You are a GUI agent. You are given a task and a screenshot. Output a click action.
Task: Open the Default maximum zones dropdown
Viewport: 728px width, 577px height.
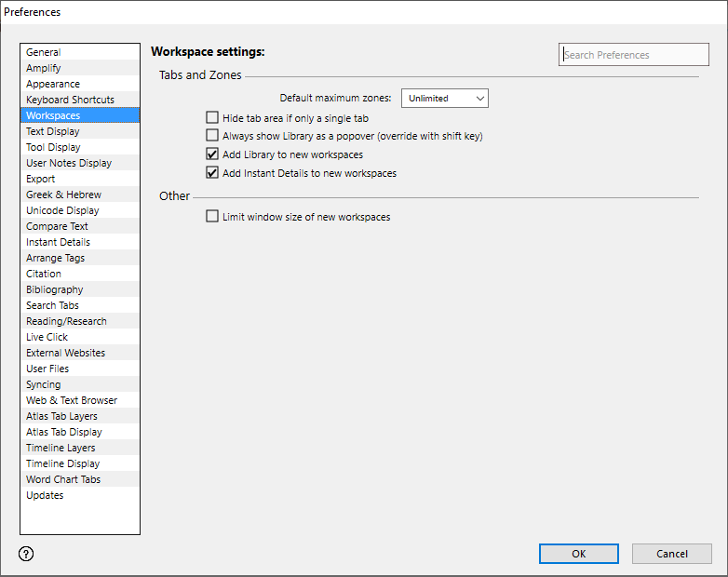444,98
